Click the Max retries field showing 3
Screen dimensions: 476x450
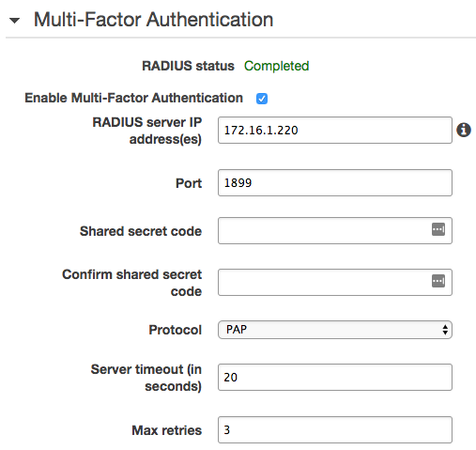coord(335,429)
